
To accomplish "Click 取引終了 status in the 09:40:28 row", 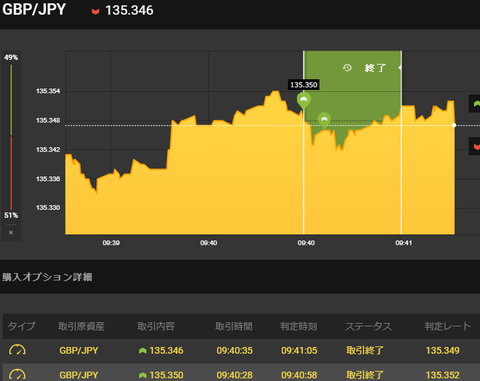I will point(365,375).
